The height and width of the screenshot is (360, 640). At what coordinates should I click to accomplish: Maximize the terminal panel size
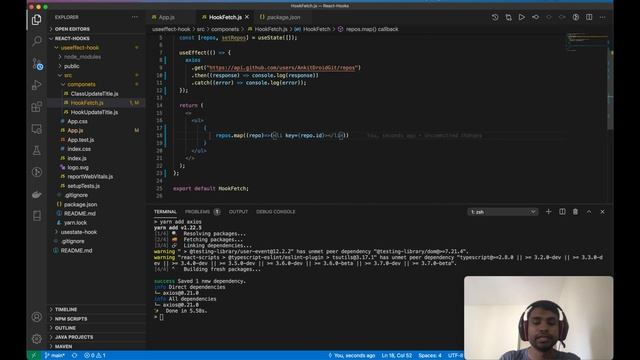589,211
